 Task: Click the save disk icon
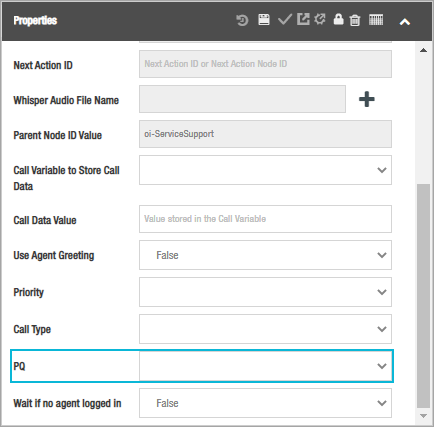coord(264,20)
